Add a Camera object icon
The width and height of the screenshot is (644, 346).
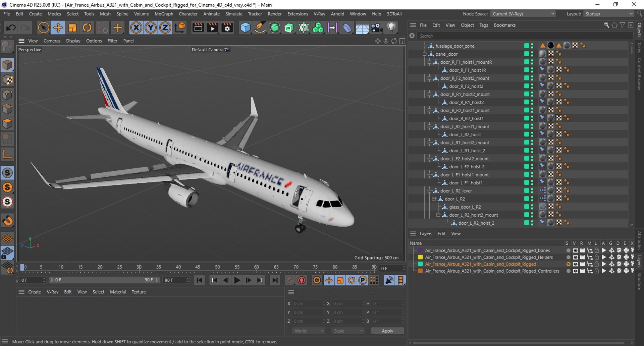377,28
